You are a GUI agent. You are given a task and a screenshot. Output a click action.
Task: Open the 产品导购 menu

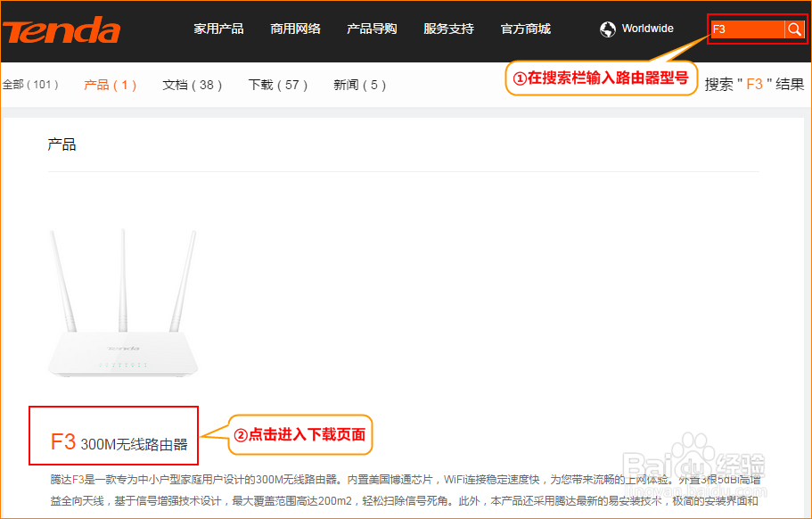click(x=372, y=28)
